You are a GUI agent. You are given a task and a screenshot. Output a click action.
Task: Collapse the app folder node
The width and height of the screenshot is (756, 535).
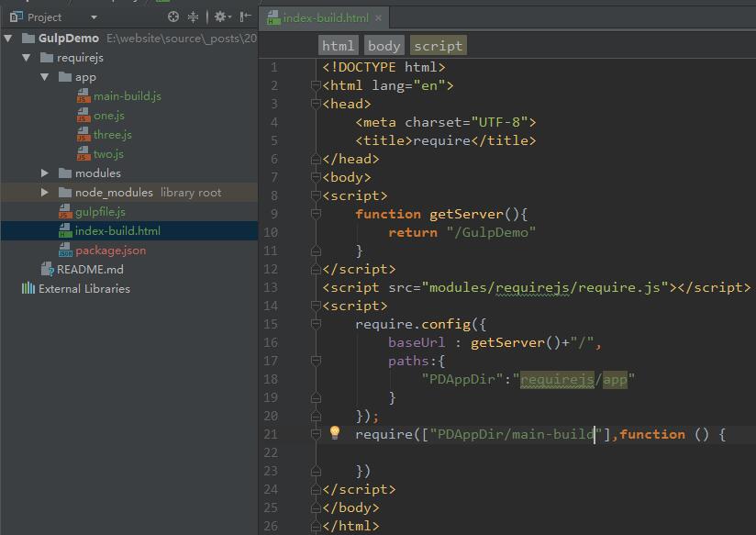click(x=45, y=77)
